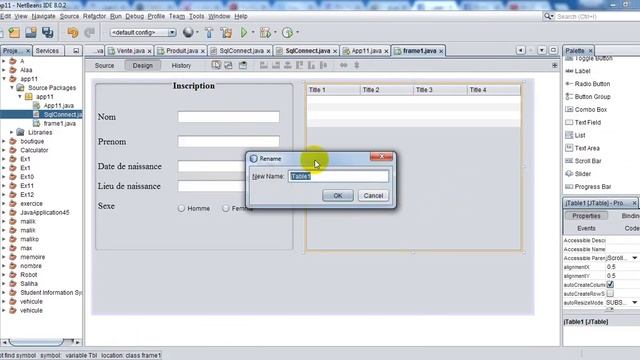Select the Femme radio button
The width and height of the screenshot is (640, 360).
pyautogui.click(x=226, y=209)
